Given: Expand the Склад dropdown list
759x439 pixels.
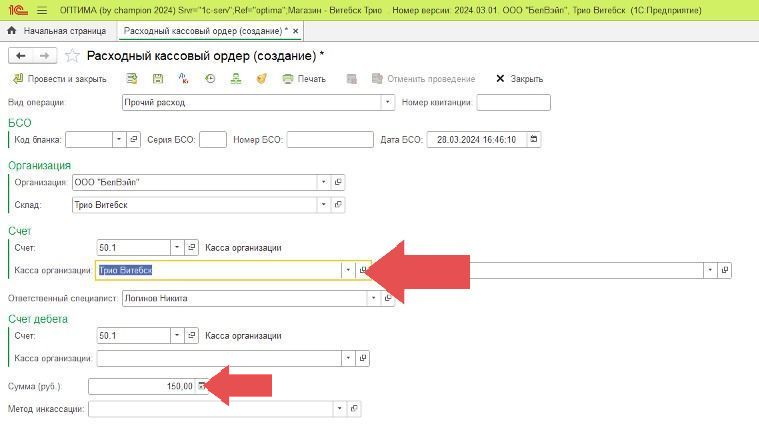Looking at the screenshot, I should [323, 205].
